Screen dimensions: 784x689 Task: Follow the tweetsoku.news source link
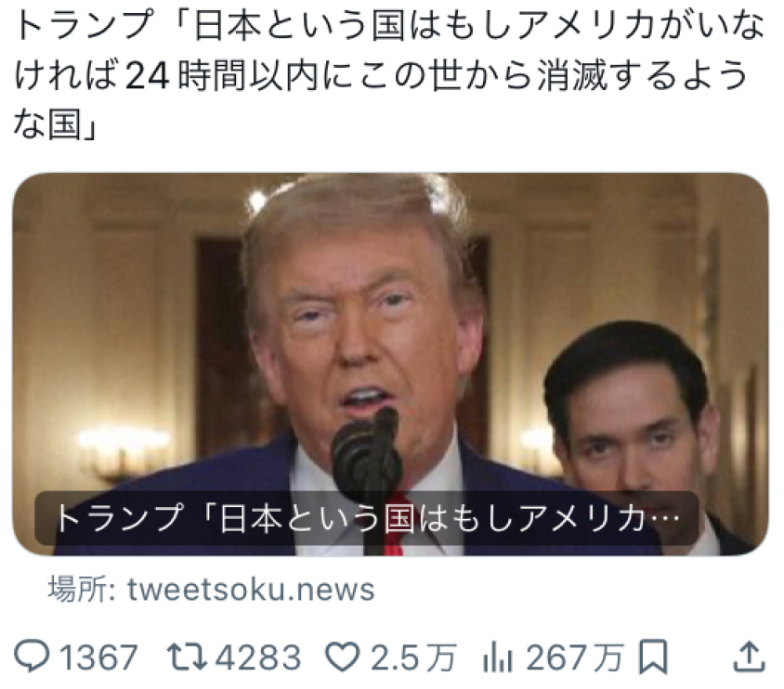point(251,589)
